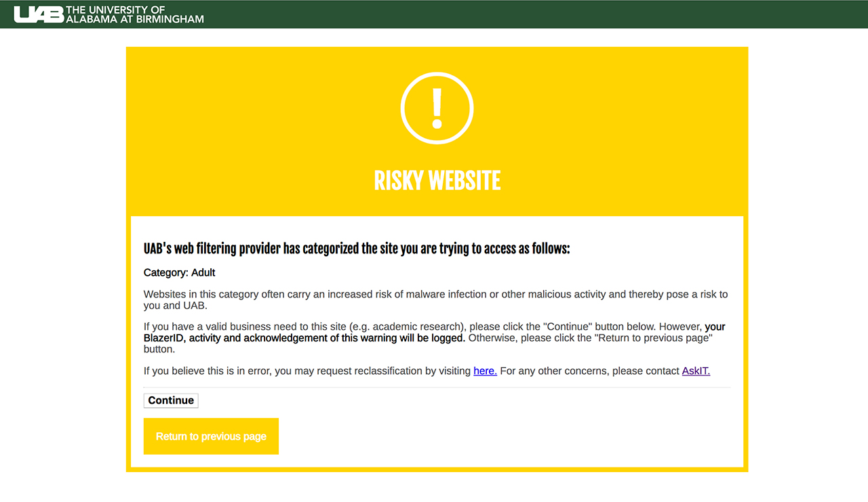The height and width of the screenshot is (502, 868).
Task: Click the UAB logo in the header
Action: coord(39,14)
